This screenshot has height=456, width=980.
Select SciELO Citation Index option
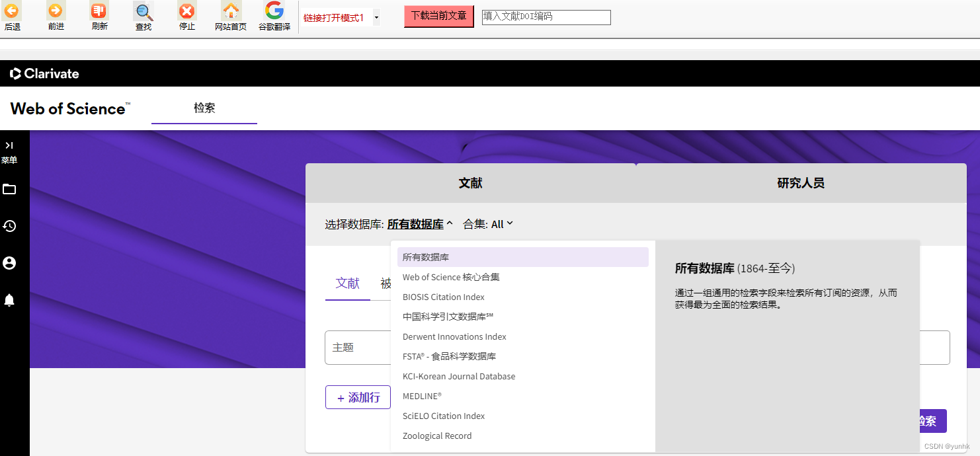(523, 416)
